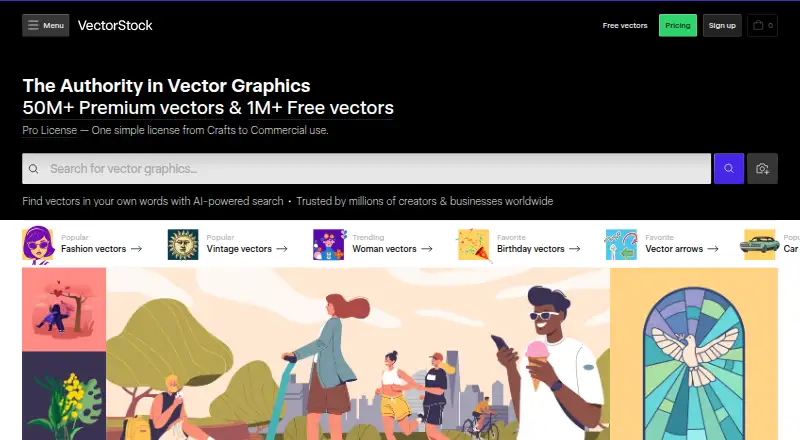
Task: Click the Birthday confetti thumbnail icon
Action: 474,246
